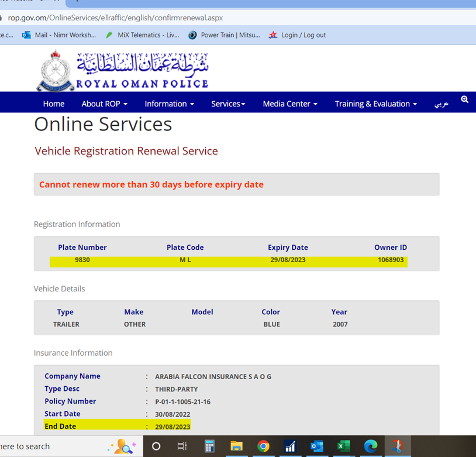The image size is (476, 457).
Task: Click the Task View taskbar icon
Action: pyautogui.click(x=182, y=446)
